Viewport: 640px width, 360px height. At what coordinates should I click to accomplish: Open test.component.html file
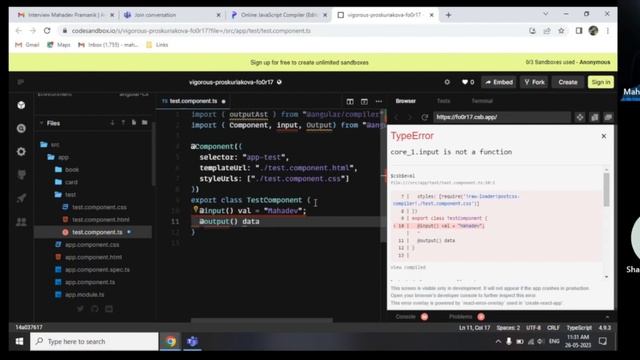(96, 220)
